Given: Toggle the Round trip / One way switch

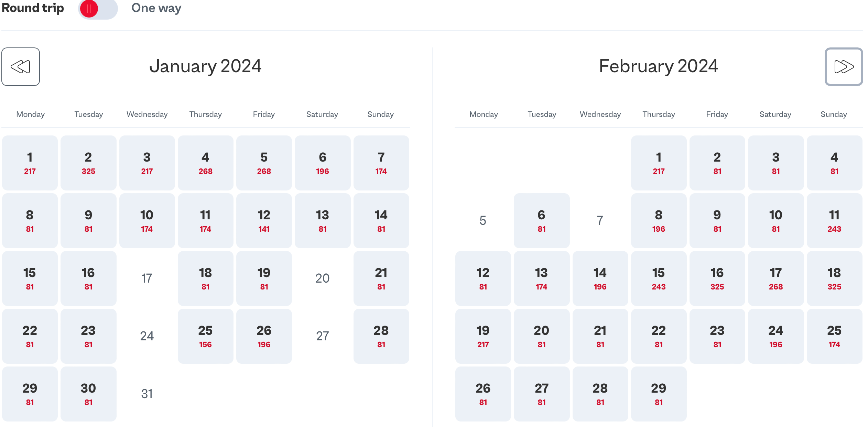Looking at the screenshot, I should [x=98, y=9].
